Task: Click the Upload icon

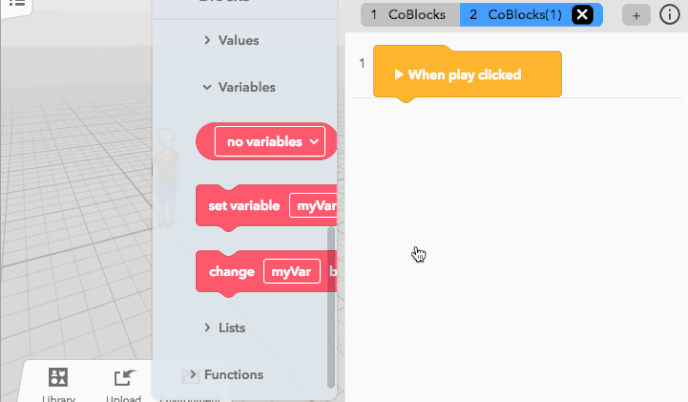Action: click(124, 377)
